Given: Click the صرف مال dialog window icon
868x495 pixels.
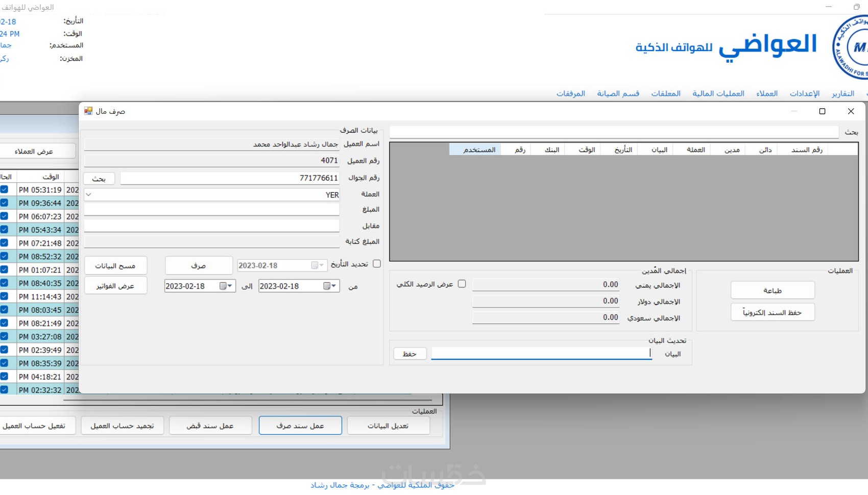Looking at the screenshot, I should coord(88,111).
